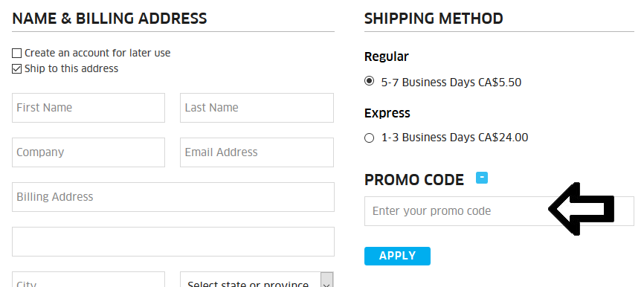Click the '1-3 Business Days CA$24.00' label

click(454, 137)
